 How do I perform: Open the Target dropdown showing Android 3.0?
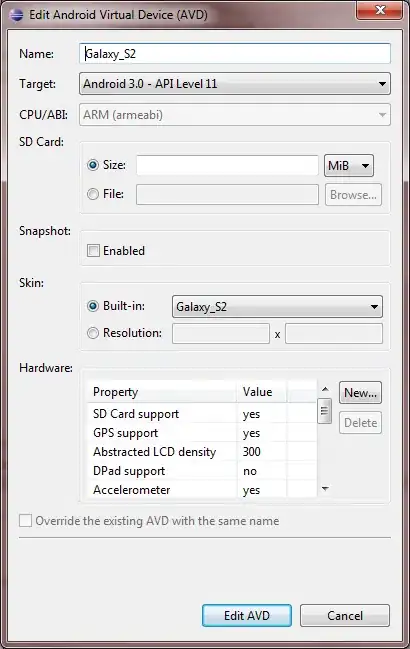[x=235, y=84]
